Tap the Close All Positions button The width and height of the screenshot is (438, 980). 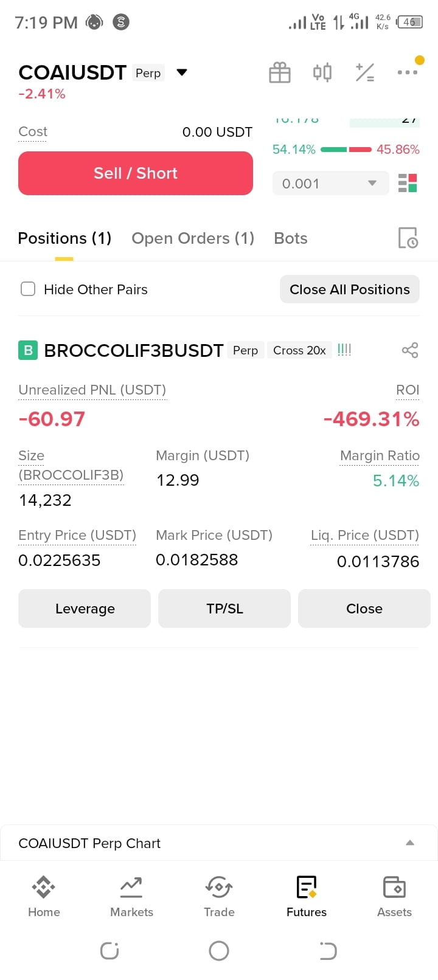coord(350,289)
